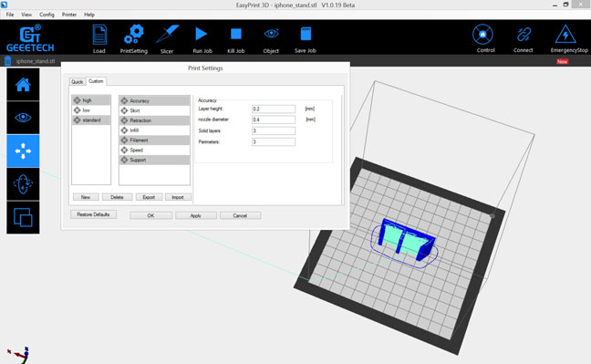Switch to the Quick tab
591x364 pixels.
tap(78, 82)
